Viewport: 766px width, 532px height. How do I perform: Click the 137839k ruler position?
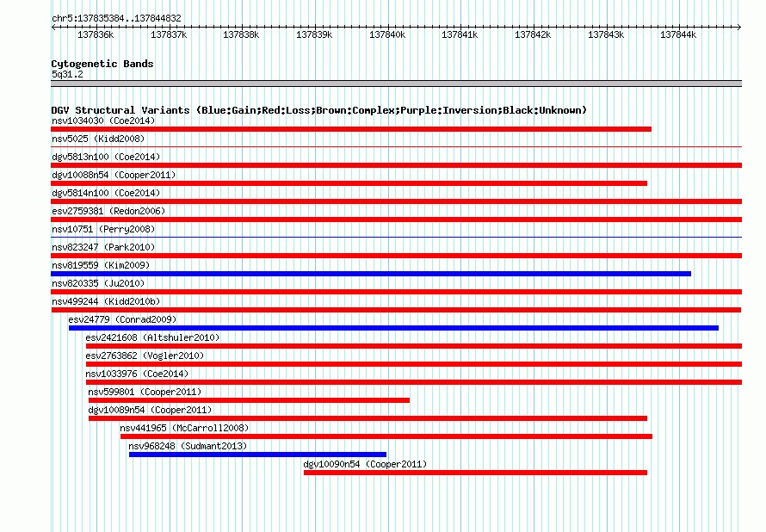pos(314,34)
